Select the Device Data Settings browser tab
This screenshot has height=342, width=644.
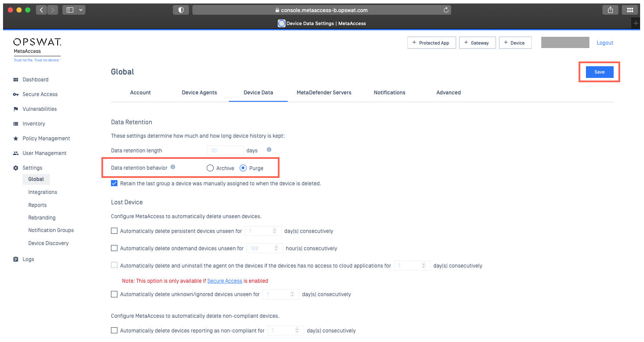coord(322,23)
